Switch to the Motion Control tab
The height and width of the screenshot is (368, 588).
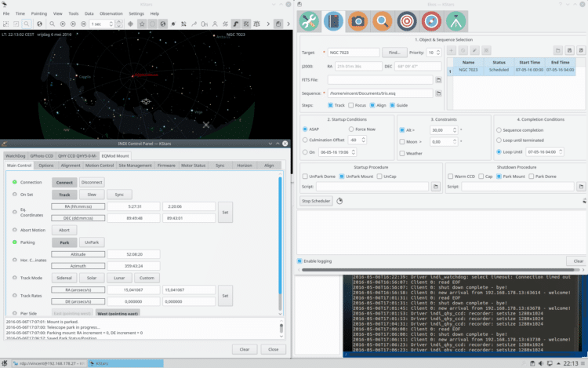pos(100,166)
